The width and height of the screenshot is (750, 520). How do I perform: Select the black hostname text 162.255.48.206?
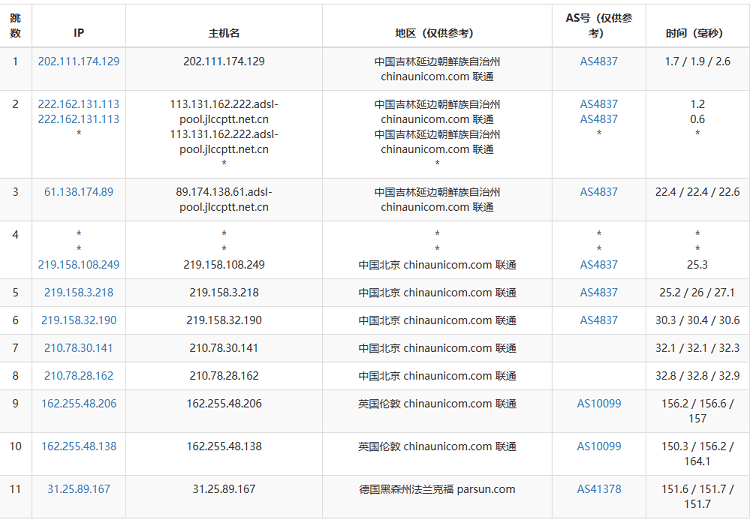tap(223, 403)
